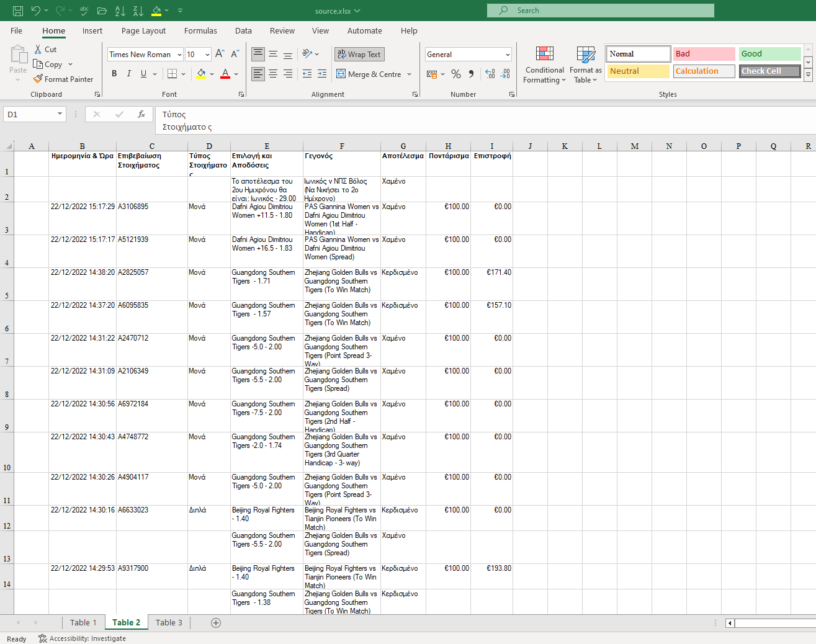Decrease decimal places icon

point(505,74)
